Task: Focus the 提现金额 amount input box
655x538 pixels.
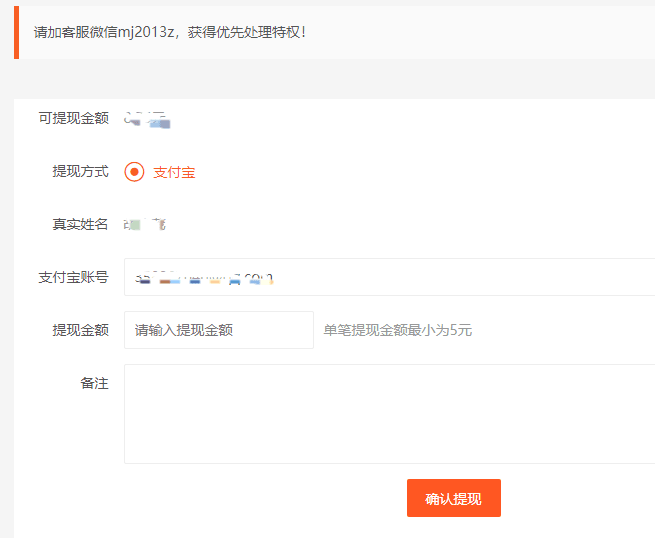Action: pyautogui.click(x=218, y=330)
